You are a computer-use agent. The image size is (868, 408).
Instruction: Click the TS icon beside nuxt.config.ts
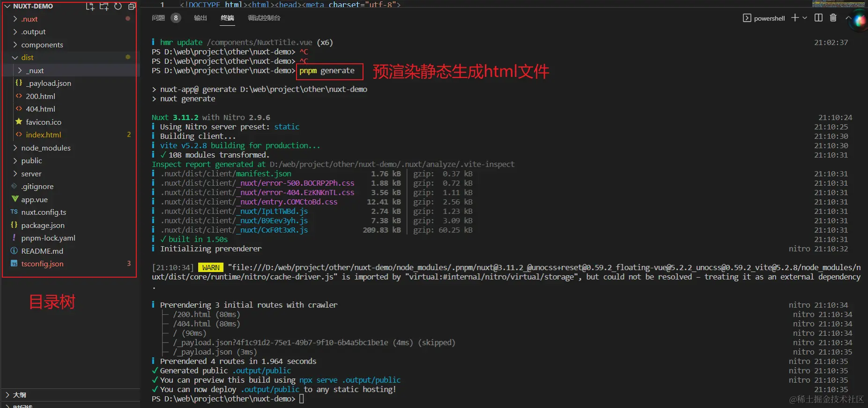coord(14,212)
